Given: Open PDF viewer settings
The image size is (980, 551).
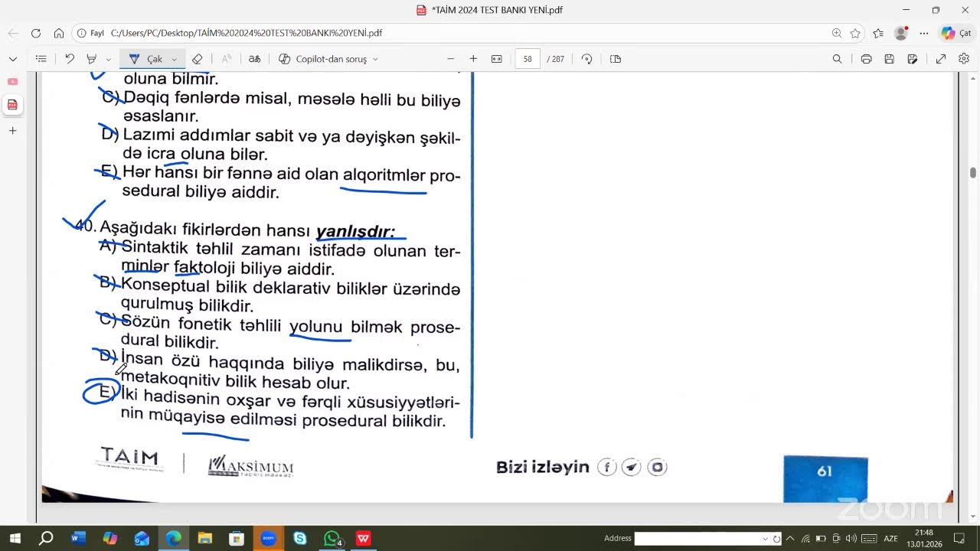Looking at the screenshot, I should 964,59.
